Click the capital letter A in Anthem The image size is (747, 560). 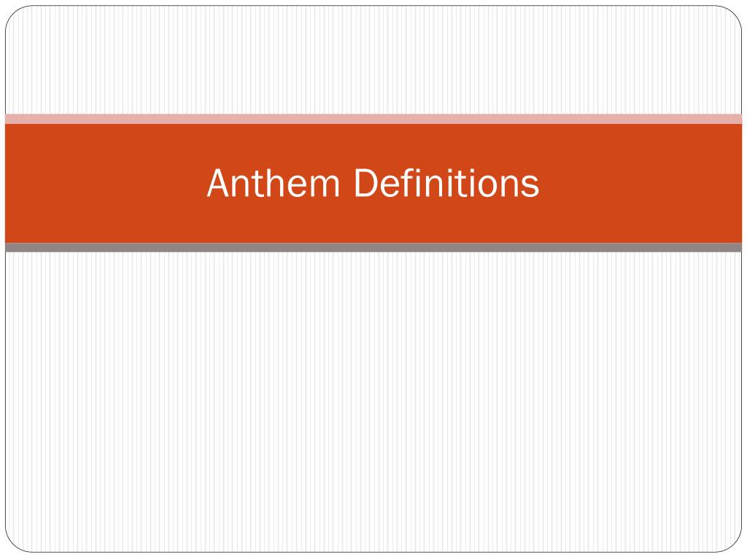218,183
